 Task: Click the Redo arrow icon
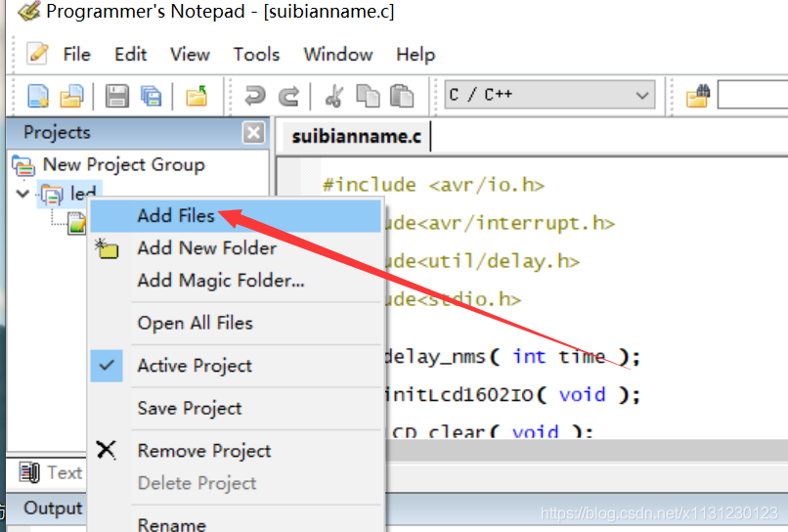pos(289,96)
